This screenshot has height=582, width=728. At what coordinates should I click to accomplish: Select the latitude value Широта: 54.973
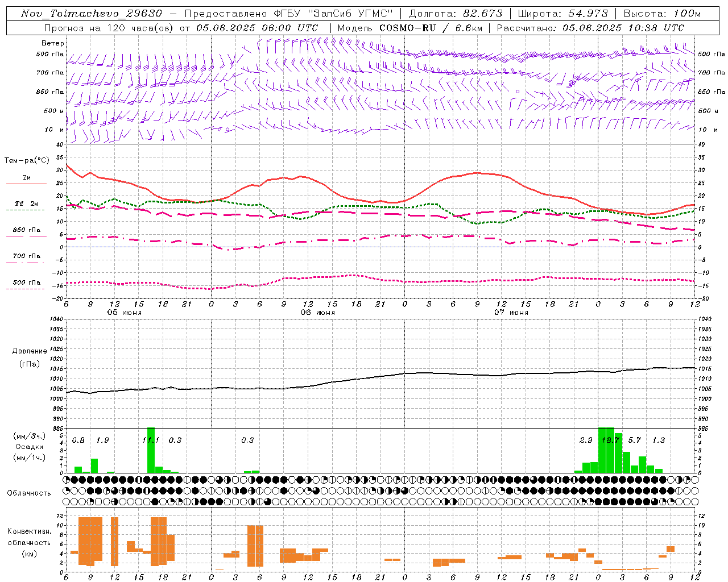(x=563, y=14)
